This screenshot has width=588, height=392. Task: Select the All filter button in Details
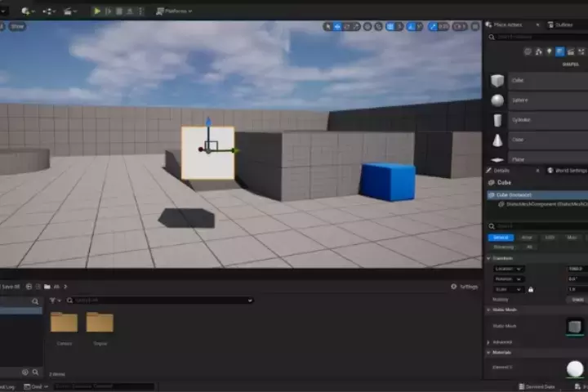coord(529,247)
